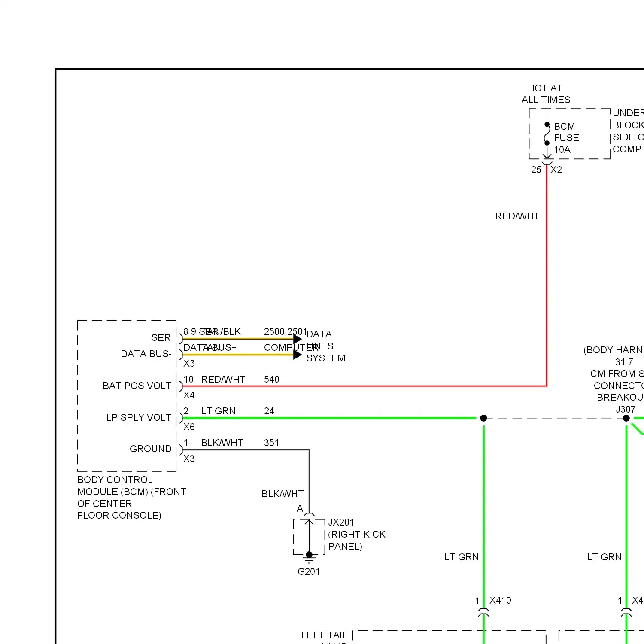Screen dimensions: 644x644
Task: Click RED/WHT label next to pin 10
Action: pos(223,379)
